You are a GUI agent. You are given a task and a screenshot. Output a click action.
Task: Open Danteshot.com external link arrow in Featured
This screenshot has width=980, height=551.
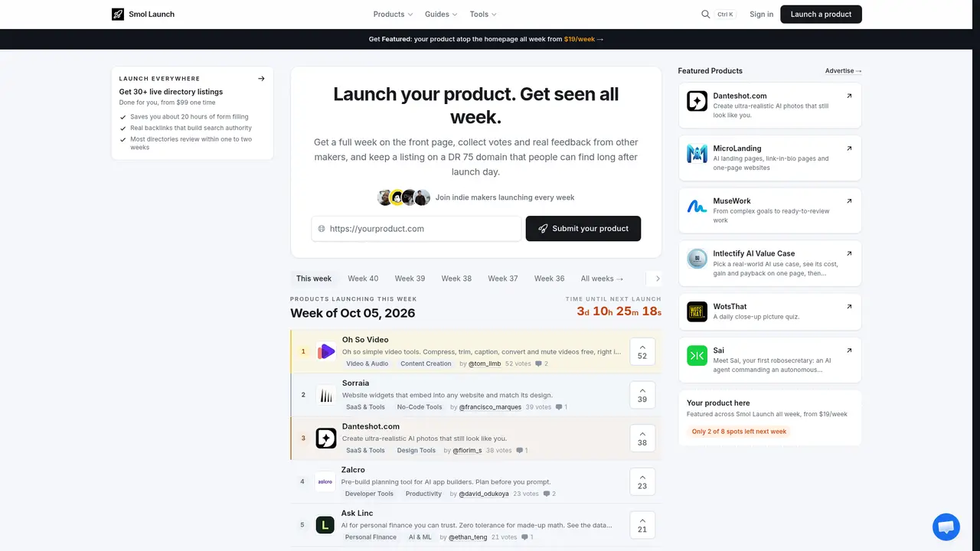point(849,96)
